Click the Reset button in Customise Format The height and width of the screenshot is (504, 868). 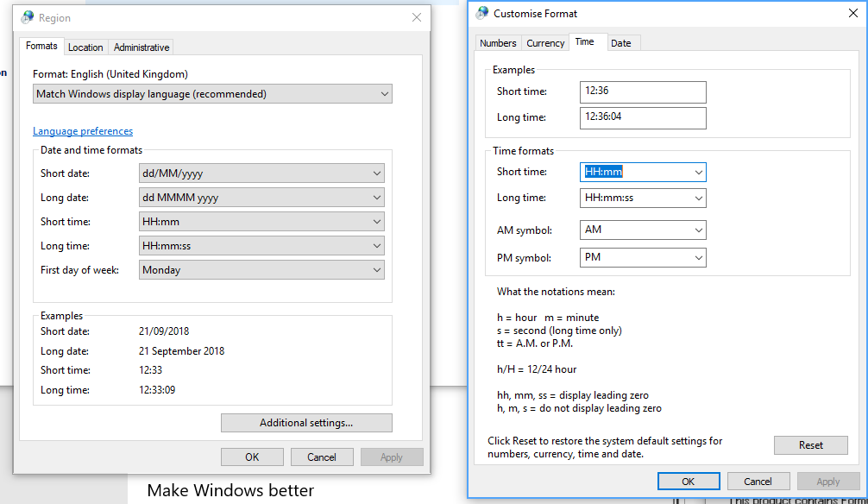pyautogui.click(x=810, y=445)
